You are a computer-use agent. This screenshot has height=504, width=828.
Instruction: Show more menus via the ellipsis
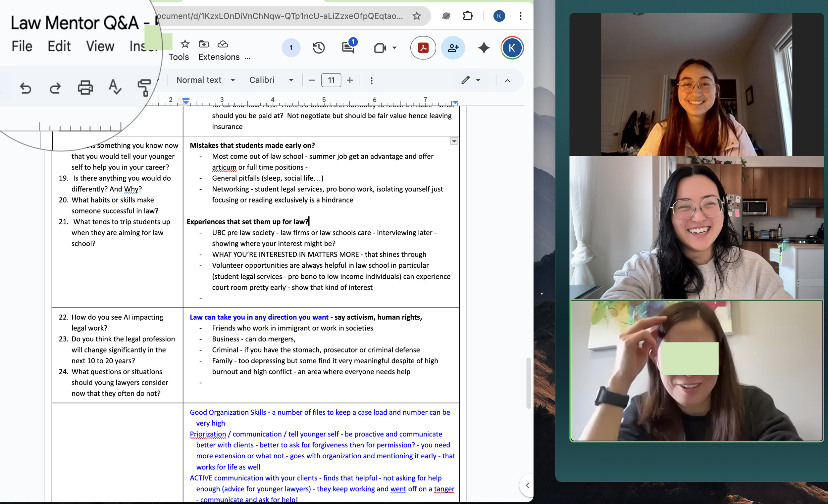click(248, 58)
